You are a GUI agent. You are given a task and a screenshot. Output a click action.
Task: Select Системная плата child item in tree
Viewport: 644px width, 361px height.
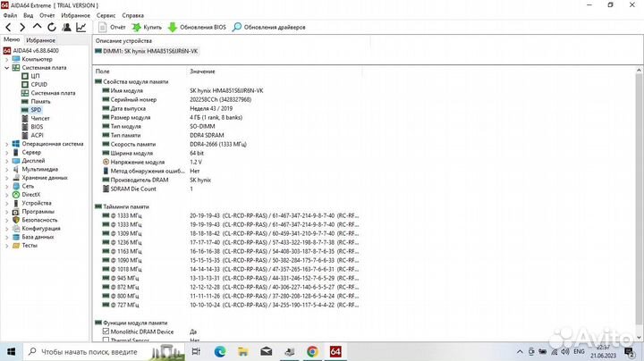[48, 93]
